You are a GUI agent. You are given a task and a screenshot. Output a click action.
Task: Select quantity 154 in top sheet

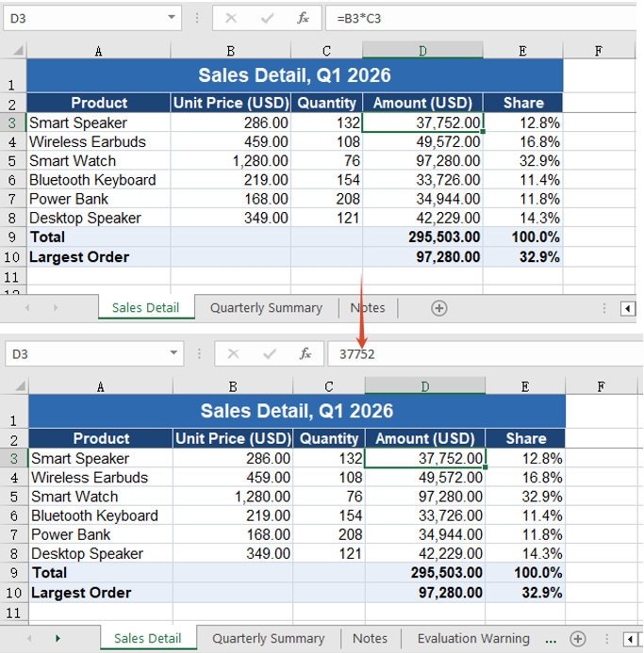pos(327,180)
